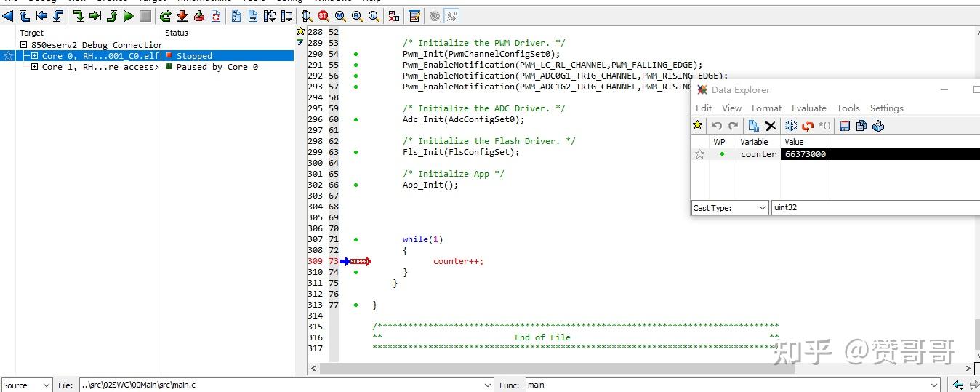The height and width of the screenshot is (392, 980).
Task: Run the program with the green play icon
Action: point(129,16)
